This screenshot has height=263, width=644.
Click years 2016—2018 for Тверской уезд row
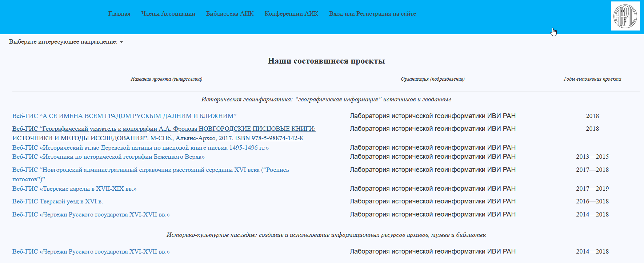[592, 201]
